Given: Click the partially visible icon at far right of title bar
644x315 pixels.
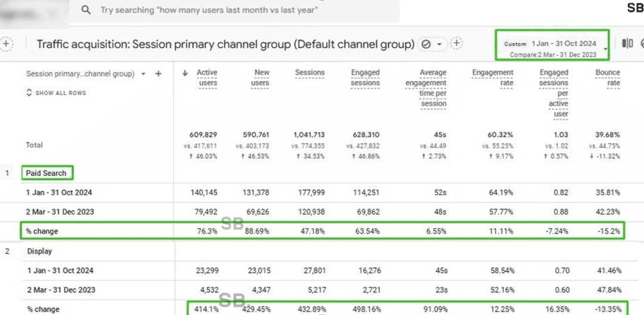Looking at the screenshot, I should [x=642, y=43].
